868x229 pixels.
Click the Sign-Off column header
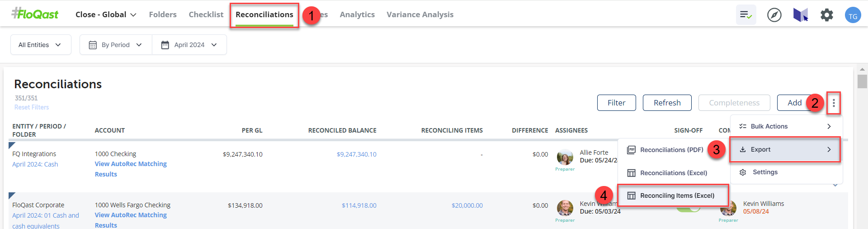(x=689, y=130)
